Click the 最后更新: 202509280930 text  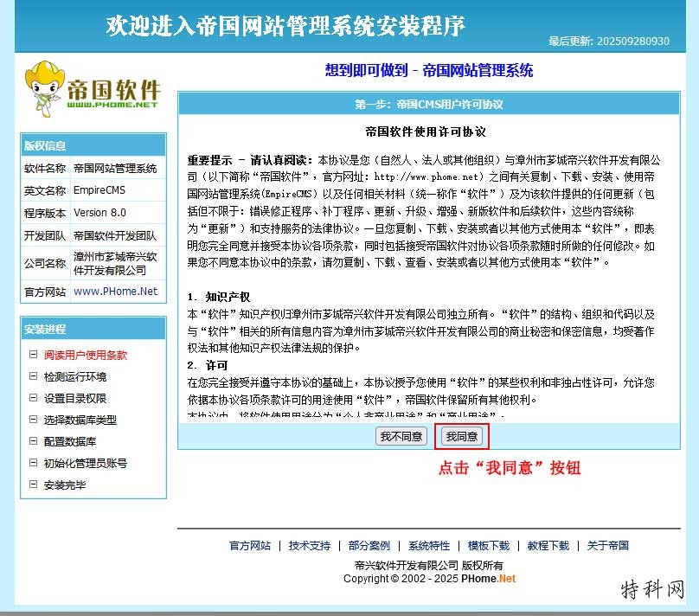point(609,41)
